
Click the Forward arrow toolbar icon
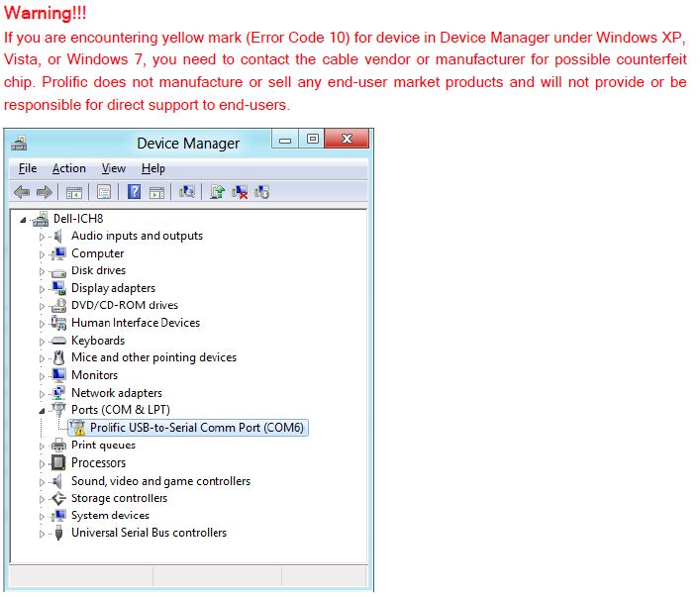45,192
